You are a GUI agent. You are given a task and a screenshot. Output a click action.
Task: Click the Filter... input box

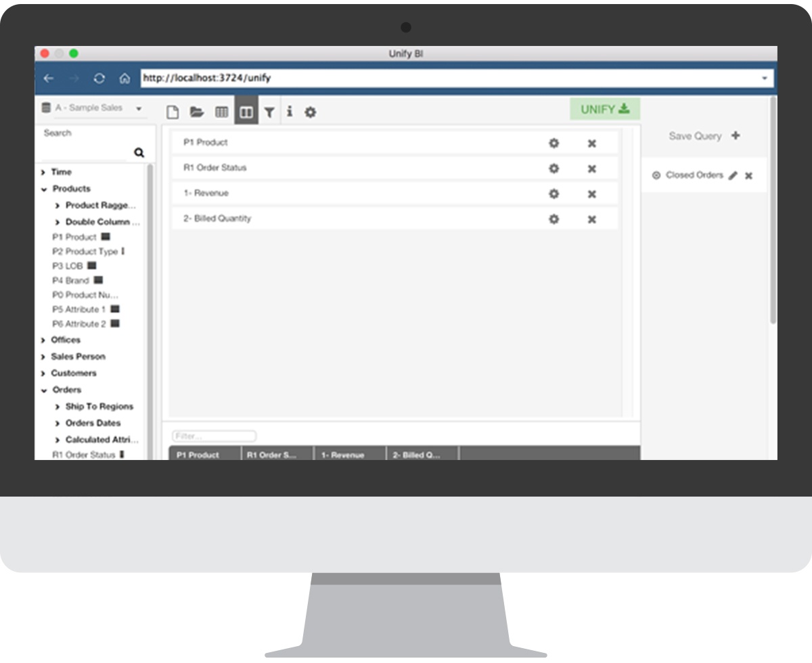(215, 436)
